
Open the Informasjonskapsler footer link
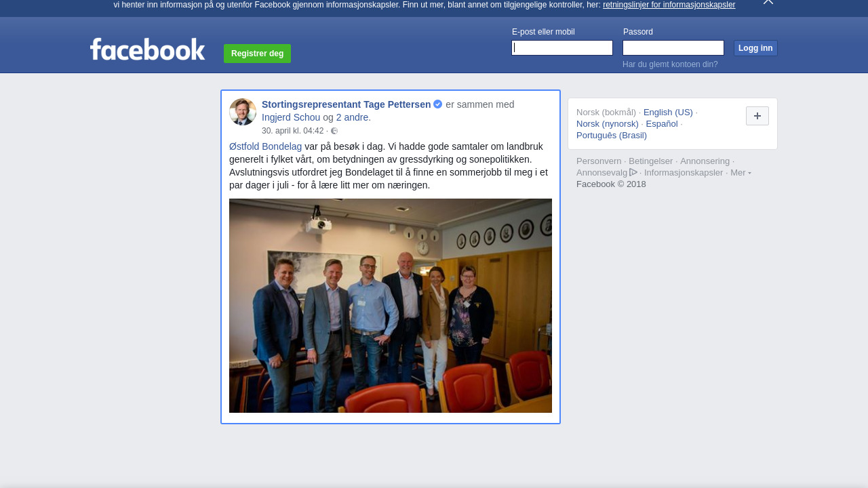point(684,173)
